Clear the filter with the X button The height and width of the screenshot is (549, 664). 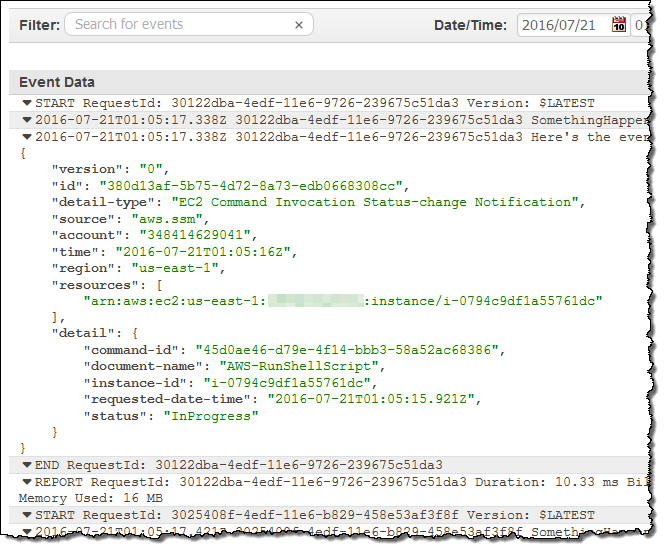(x=299, y=25)
